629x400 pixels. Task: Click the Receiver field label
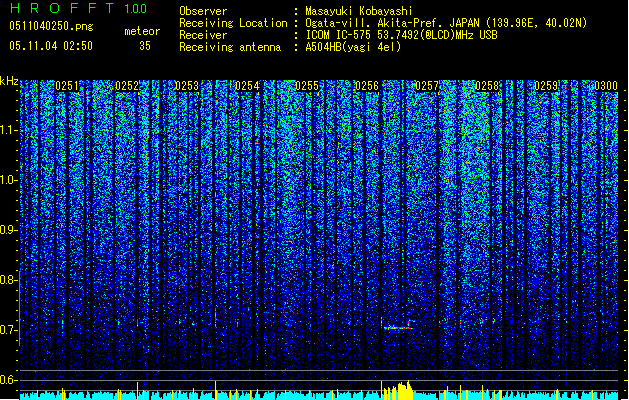203,35
